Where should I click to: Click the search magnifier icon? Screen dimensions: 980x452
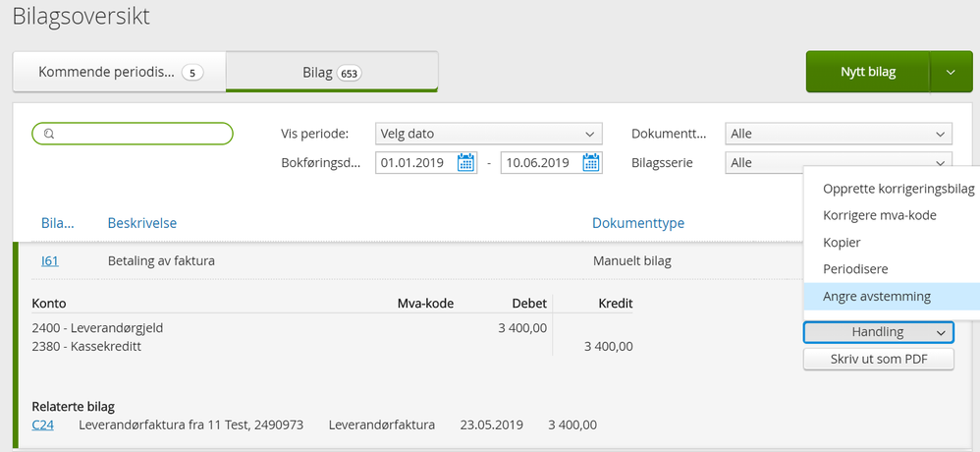pos(50,134)
